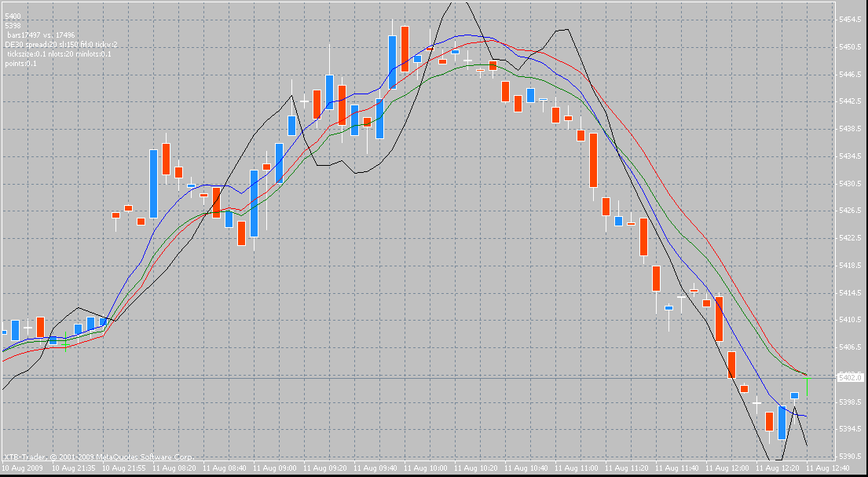Click the "11 Aug 11:00" time label

coord(575,468)
